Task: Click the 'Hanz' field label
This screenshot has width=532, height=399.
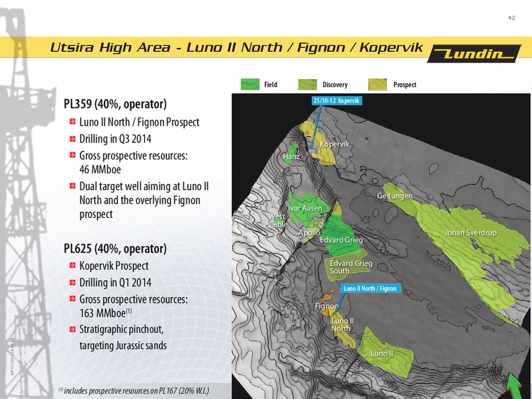Action: click(x=291, y=156)
